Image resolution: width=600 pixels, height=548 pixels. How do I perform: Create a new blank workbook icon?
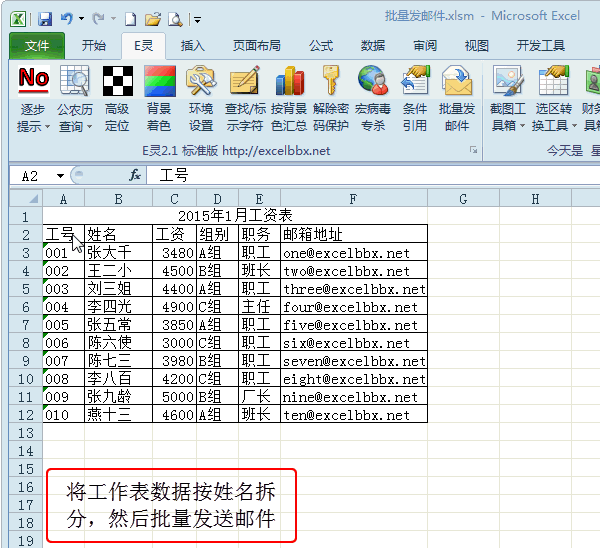130,19
